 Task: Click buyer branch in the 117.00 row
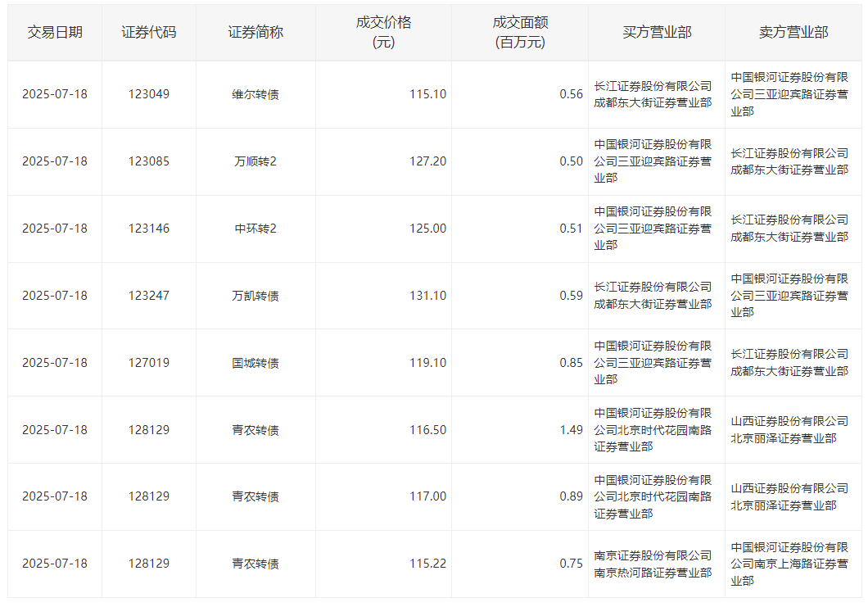(653, 496)
